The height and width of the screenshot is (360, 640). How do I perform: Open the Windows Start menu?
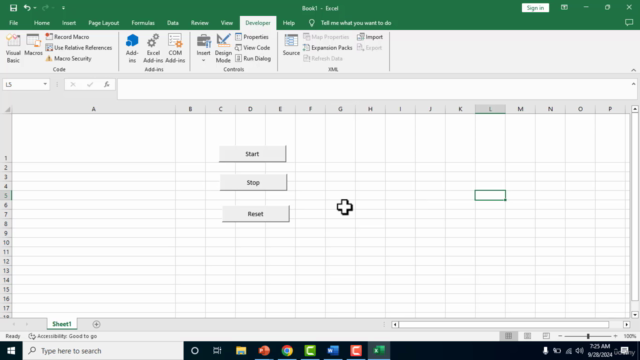tap(11, 351)
